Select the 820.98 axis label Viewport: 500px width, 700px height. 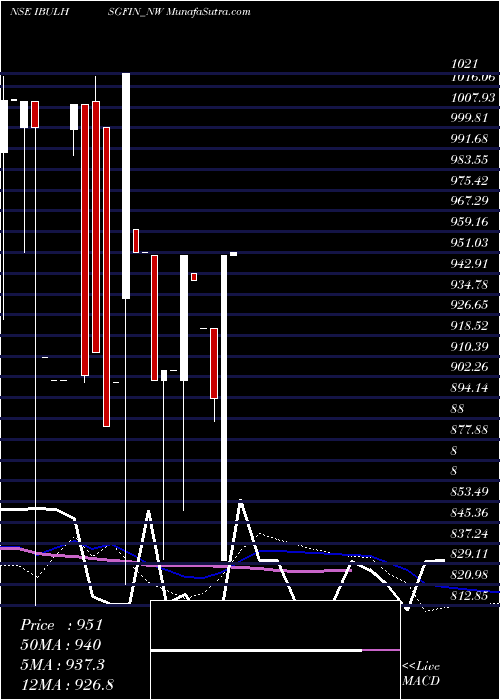pyautogui.click(x=469, y=575)
